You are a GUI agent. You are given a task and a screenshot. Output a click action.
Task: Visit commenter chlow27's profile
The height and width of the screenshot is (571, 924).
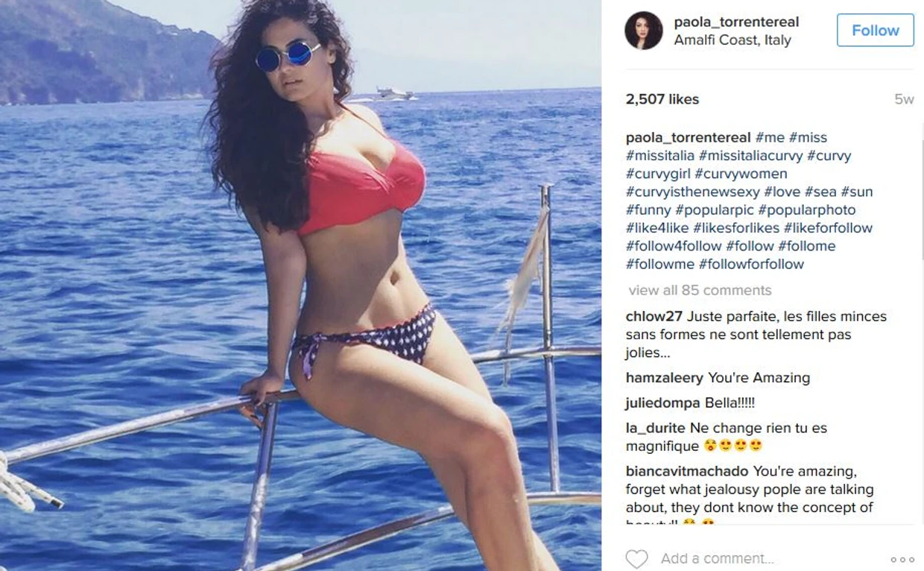point(654,316)
